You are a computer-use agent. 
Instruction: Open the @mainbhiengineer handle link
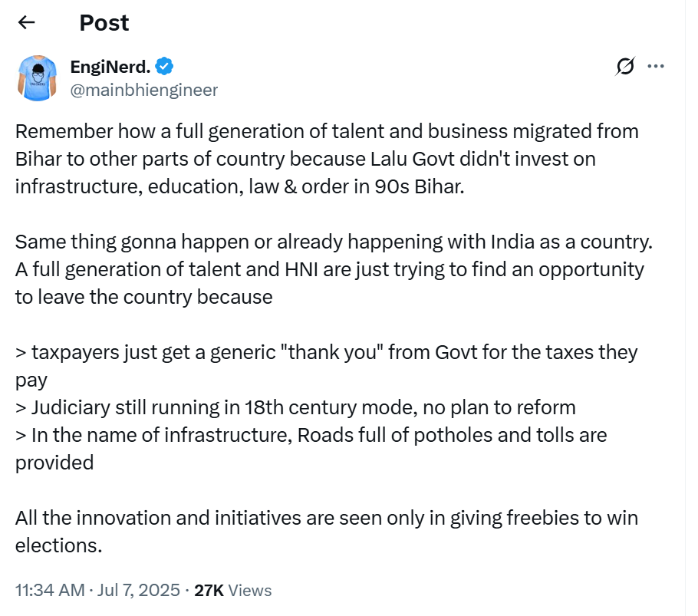(144, 90)
